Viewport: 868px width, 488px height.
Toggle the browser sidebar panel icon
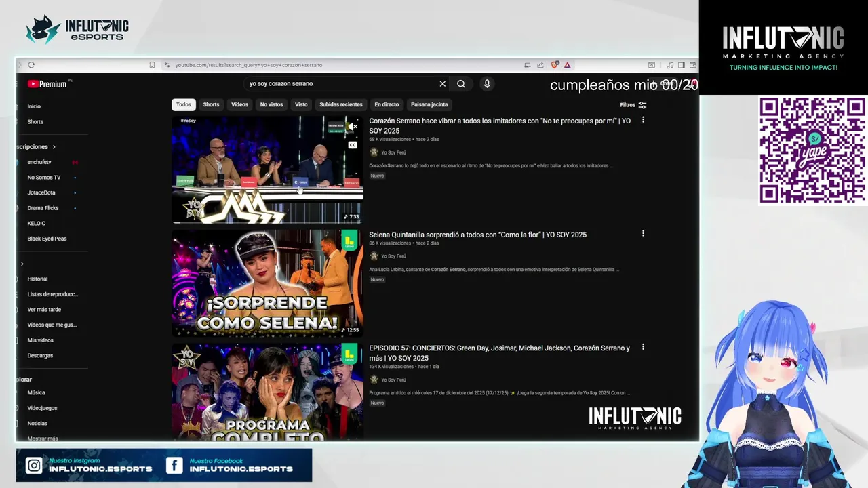point(682,65)
